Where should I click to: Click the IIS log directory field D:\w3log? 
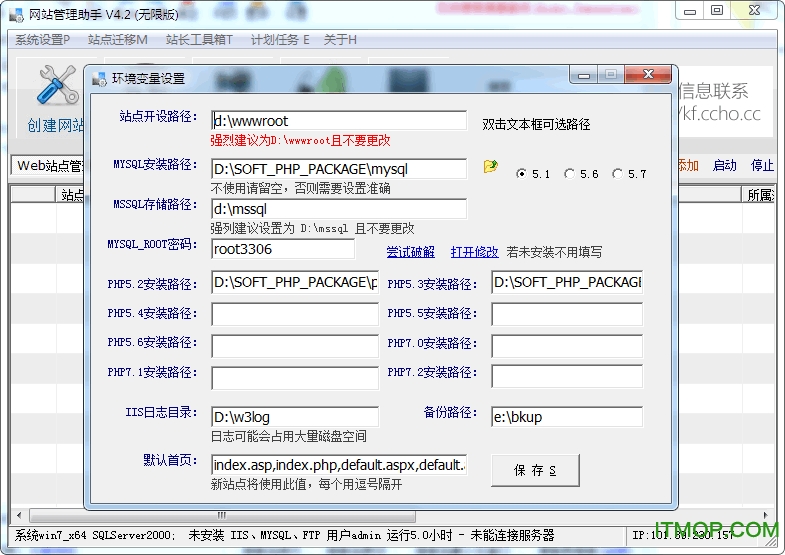point(295,417)
